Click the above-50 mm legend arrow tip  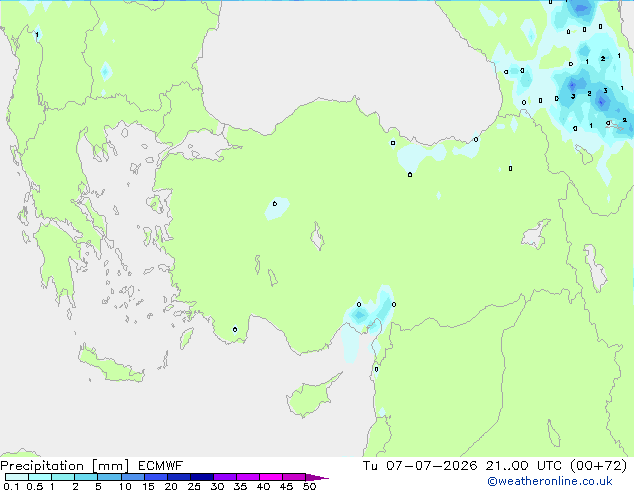(x=317, y=477)
